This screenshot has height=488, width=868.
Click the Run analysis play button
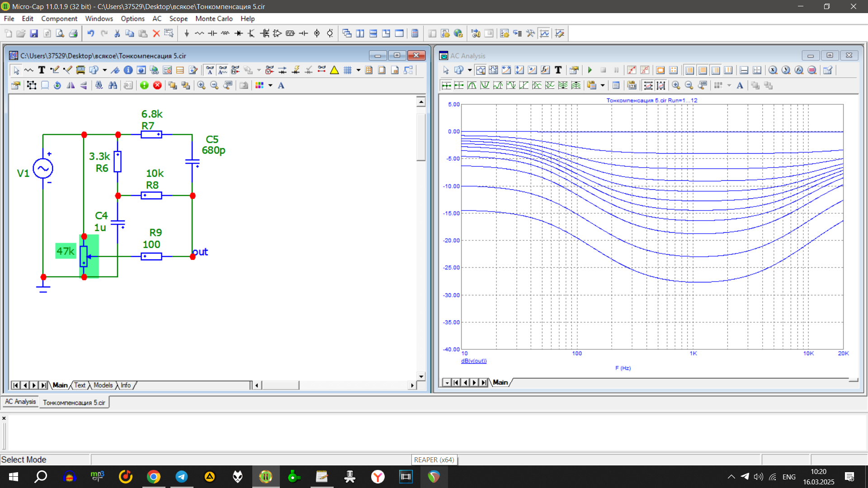point(590,70)
